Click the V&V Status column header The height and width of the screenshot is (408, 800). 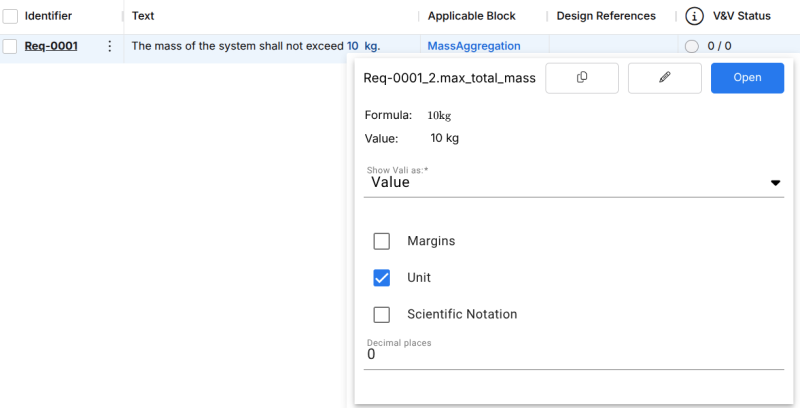742,16
